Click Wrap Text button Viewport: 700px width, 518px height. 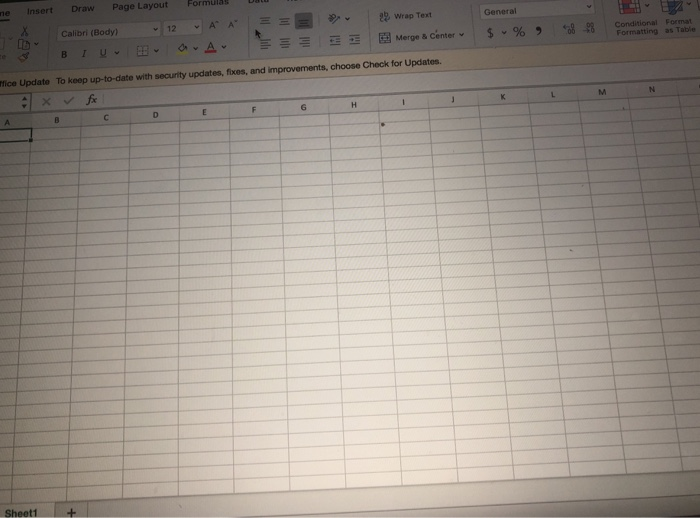405,16
